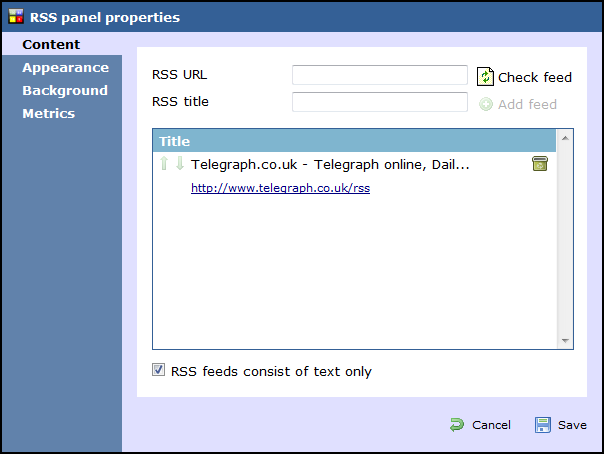This screenshot has height=454, width=604.
Task: Open the telegraph.co.uk/rss link
Action: click(x=280, y=188)
